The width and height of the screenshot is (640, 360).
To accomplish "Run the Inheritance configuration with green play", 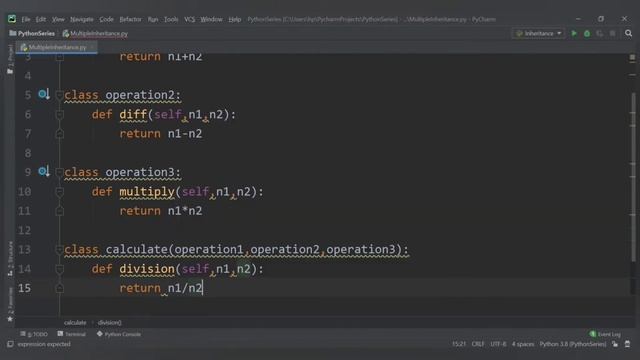I will point(574,33).
